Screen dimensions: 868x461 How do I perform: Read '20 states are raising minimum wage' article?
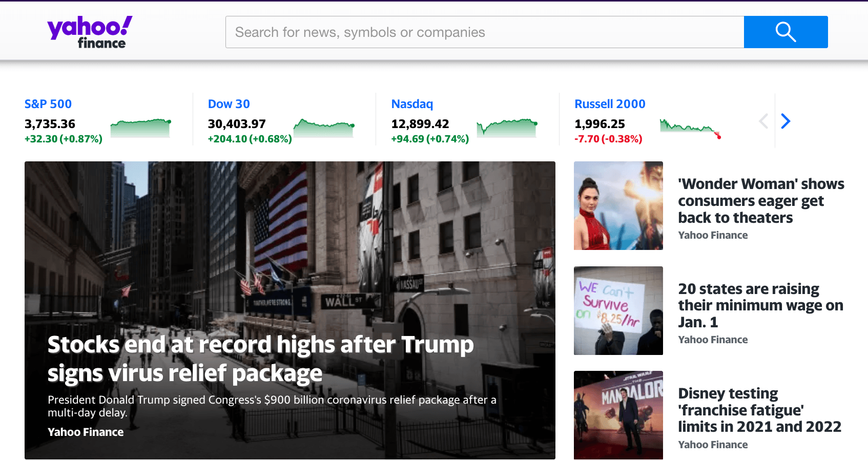[760, 305]
